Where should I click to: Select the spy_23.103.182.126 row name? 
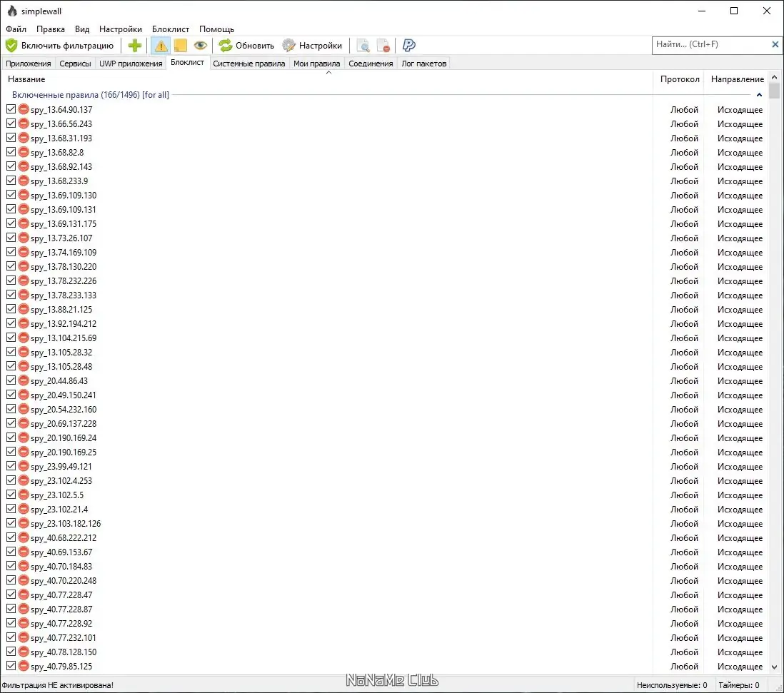point(66,524)
